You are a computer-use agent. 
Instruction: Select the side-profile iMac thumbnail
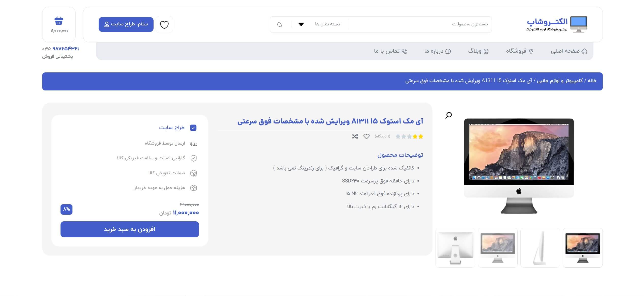pyautogui.click(x=540, y=248)
